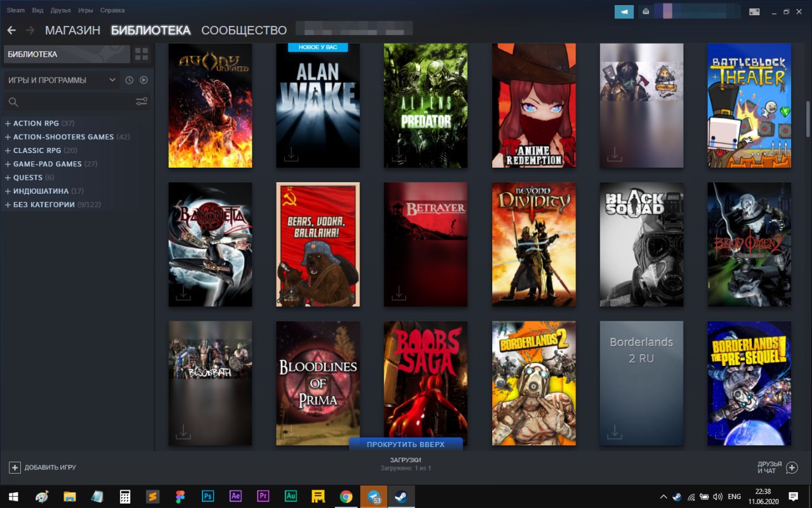Open the Windows action center icon
Image resolution: width=812 pixels, height=508 pixels.
[793, 496]
